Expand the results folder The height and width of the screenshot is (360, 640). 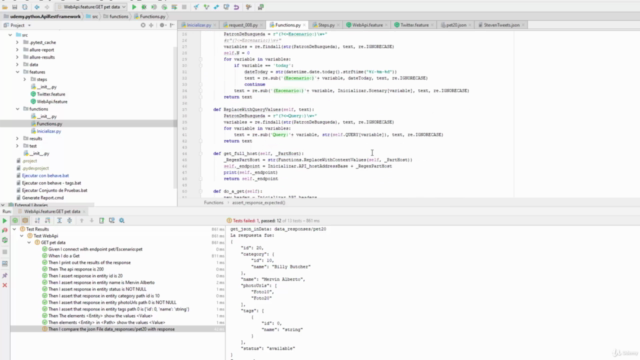pyautogui.click(x=17, y=139)
